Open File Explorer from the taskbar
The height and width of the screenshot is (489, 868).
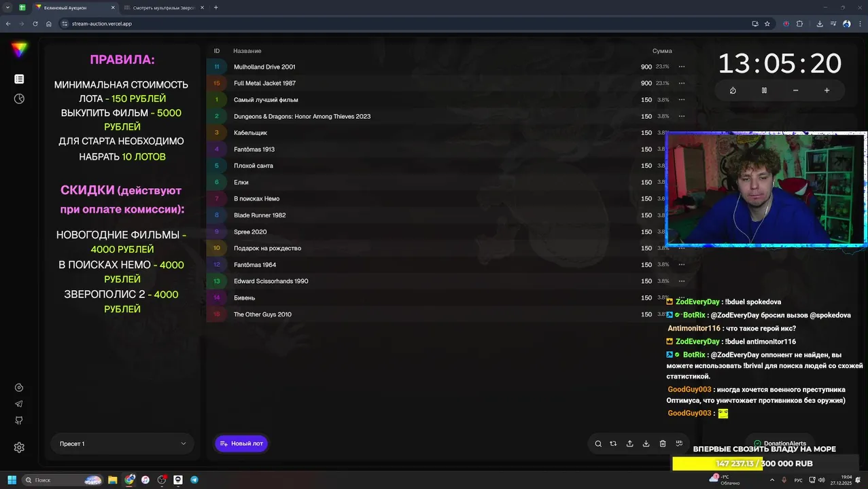[x=113, y=479]
